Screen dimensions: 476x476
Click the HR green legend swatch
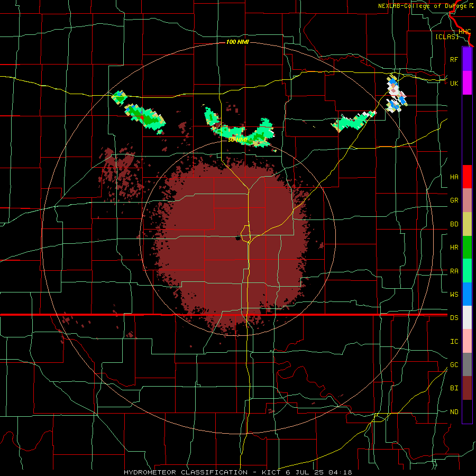pos(467,248)
